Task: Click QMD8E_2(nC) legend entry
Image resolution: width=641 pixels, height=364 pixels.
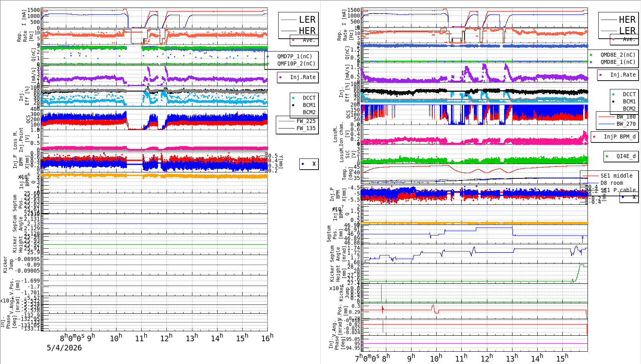Action: click(x=618, y=55)
